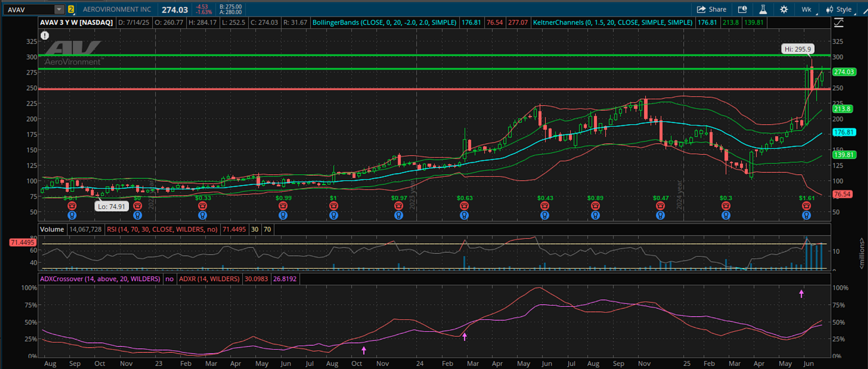Click the conference call phone icon under $0.99
Screen dimensions: 868x369
(x=284, y=206)
